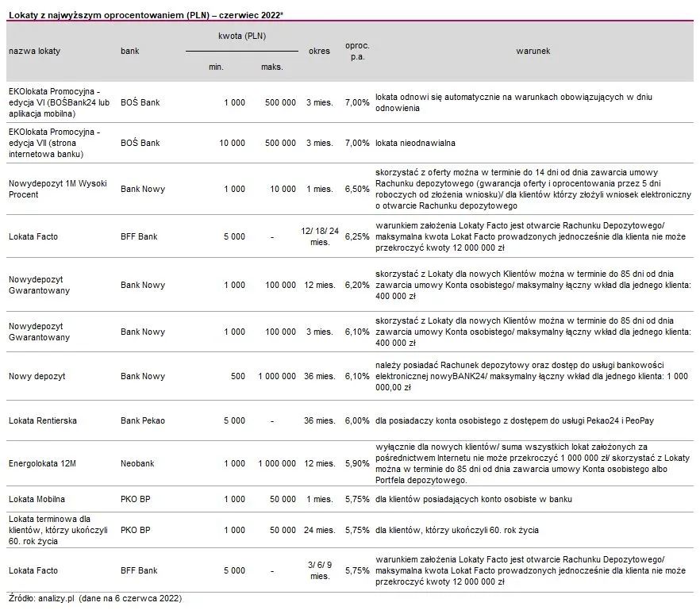
Task: Click '7,00%' rate in edycja VII row
Action: (x=357, y=143)
